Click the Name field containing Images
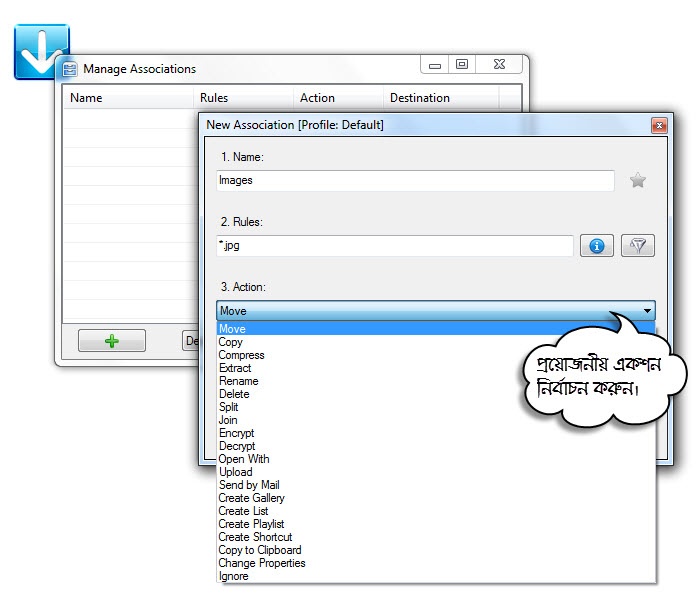The width and height of the screenshot is (700, 603). pyautogui.click(x=415, y=180)
